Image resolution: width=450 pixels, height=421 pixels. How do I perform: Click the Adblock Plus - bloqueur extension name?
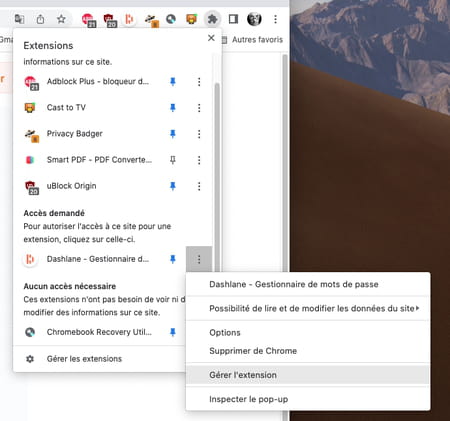(x=98, y=82)
